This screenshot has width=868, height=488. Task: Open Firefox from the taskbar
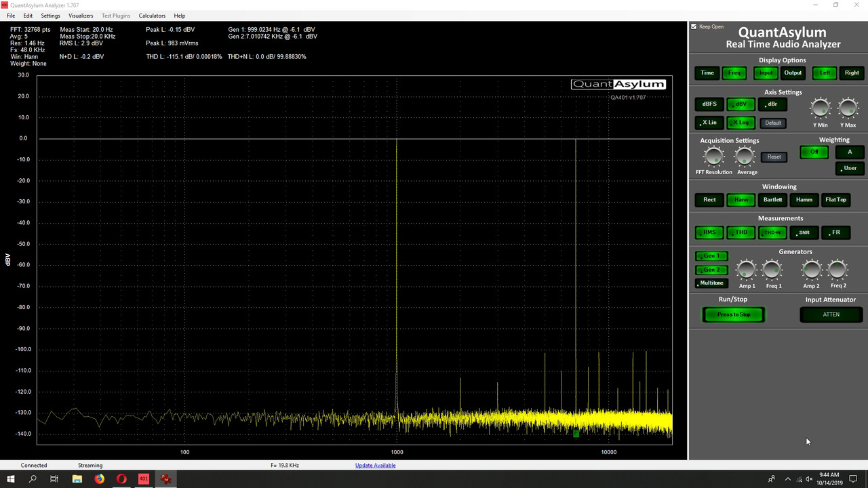click(x=99, y=479)
